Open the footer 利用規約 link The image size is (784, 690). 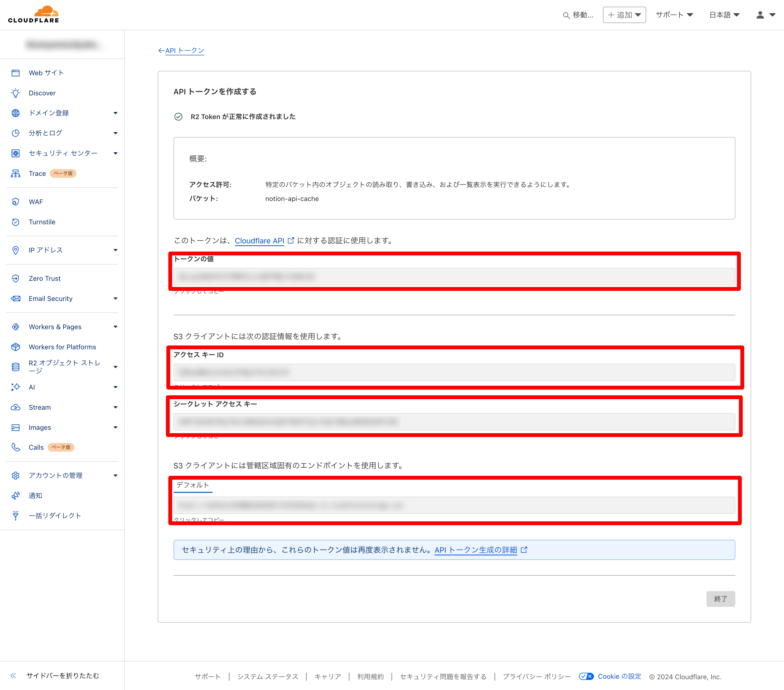[x=370, y=677]
